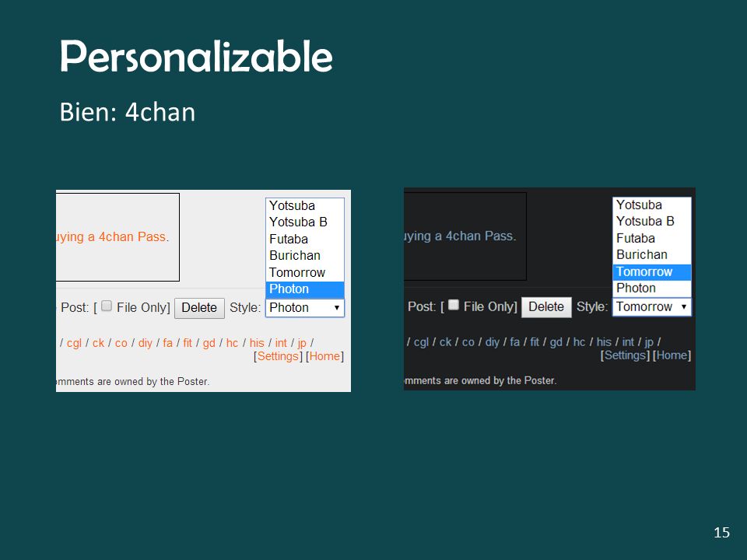Open the Photon style dropdown

[x=305, y=308]
